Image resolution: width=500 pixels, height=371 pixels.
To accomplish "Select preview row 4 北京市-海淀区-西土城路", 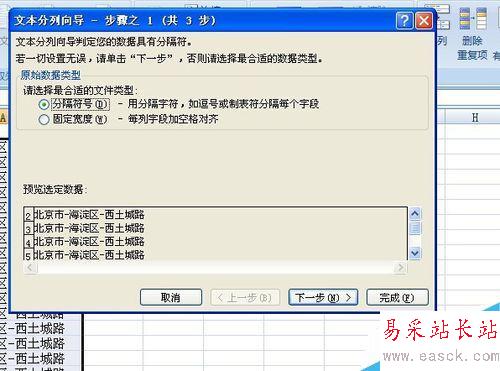I will tap(89, 242).
